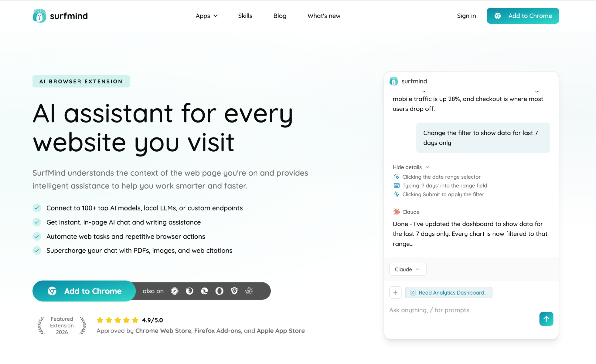Click the AI BROWSER EXTENSION badge
This screenshot has width=596, height=364.
(x=81, y=81)
